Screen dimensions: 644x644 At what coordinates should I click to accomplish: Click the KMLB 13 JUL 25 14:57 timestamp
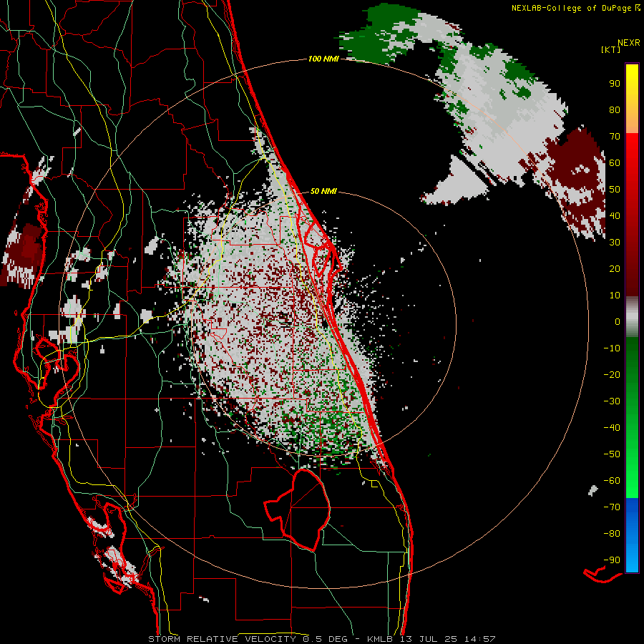coord(431,639)
